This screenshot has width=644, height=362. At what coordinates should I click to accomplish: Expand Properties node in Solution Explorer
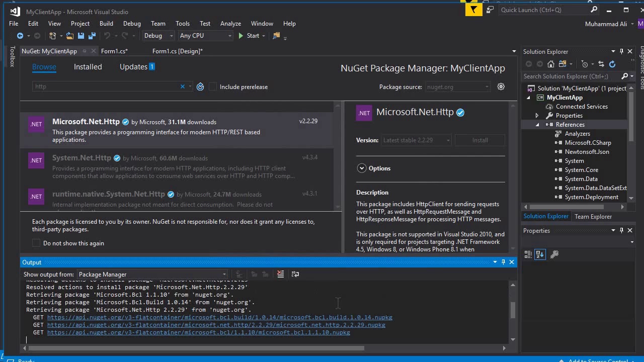point(537,116)
